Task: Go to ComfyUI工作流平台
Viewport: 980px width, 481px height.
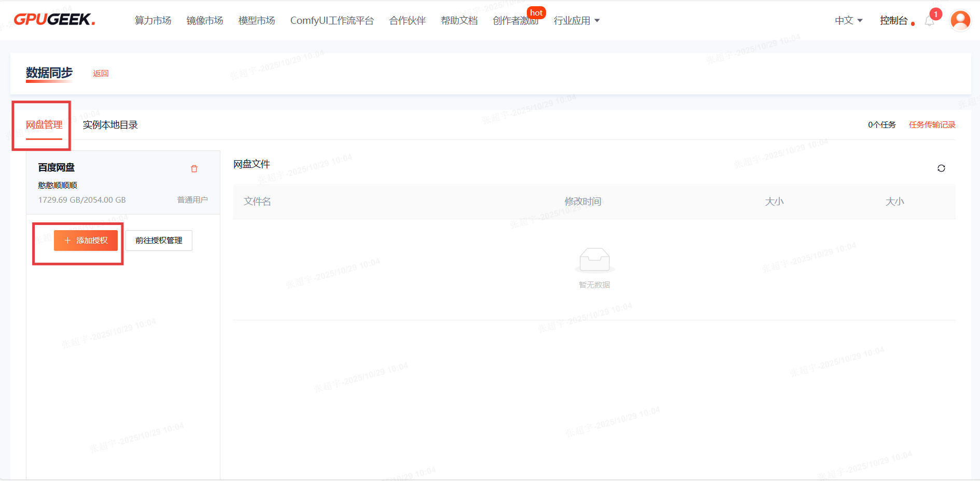Action: pyautogui.click(x=332, y=21)
